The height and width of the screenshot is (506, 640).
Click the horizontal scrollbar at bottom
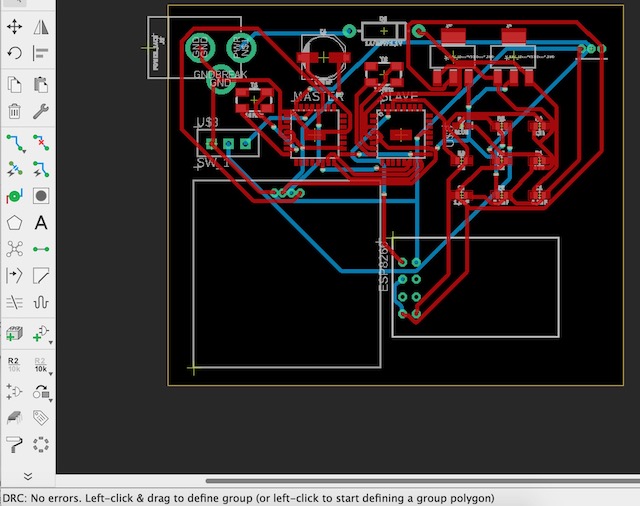tap(400, 482)
